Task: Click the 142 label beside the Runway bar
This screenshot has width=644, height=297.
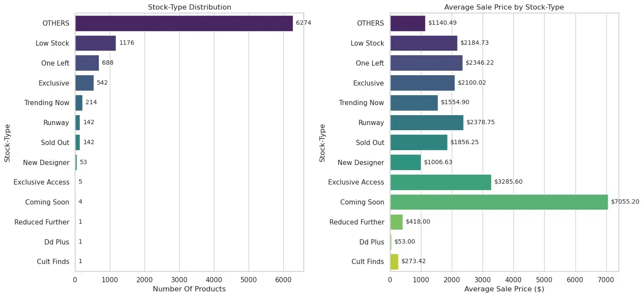Action: (89, 122)
